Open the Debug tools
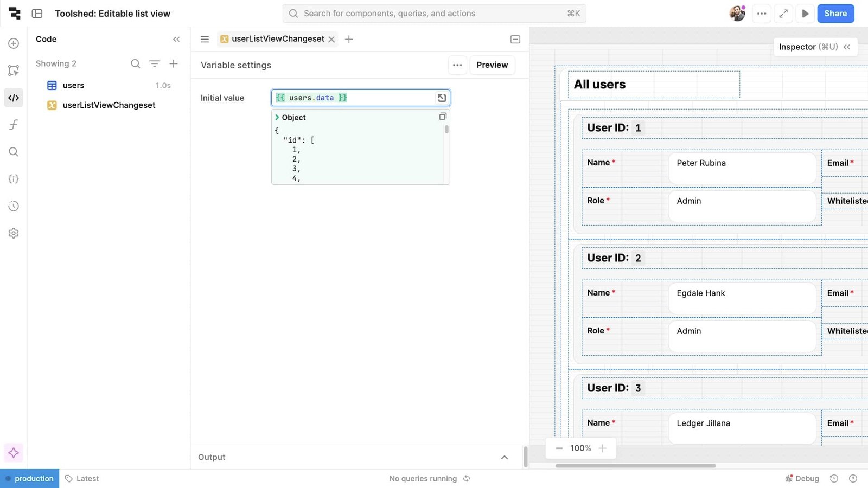This screenshot has height=488, width=868. (802, 479)
